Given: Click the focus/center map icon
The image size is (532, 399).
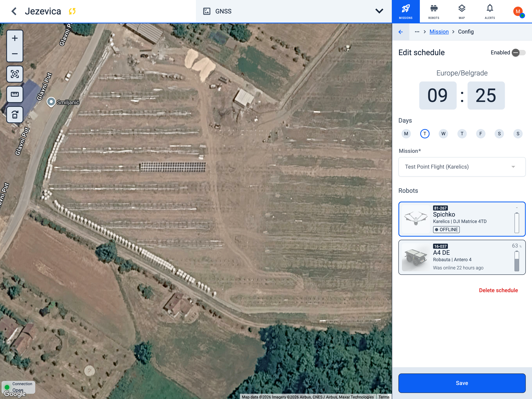Looking at the screenshot, I should pos(15,74).
